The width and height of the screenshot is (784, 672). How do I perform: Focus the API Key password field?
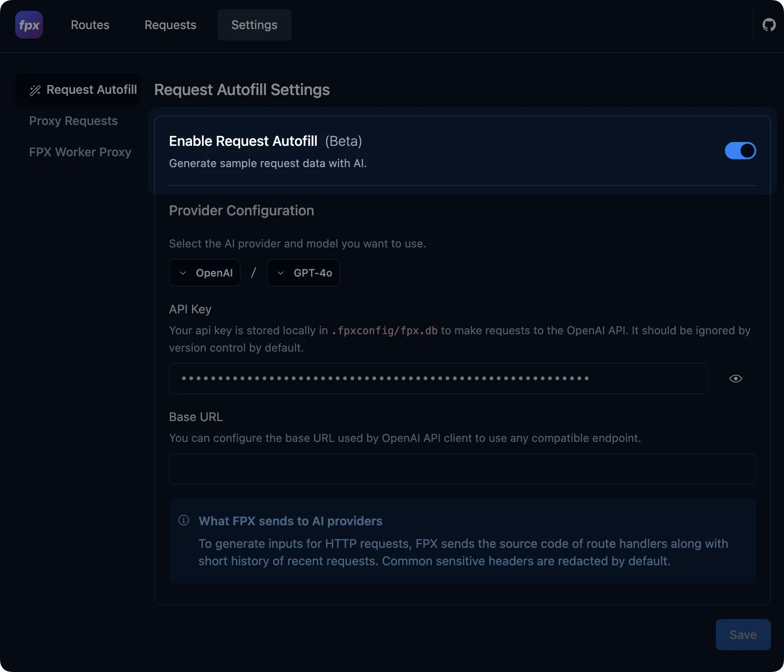point(438,379)
